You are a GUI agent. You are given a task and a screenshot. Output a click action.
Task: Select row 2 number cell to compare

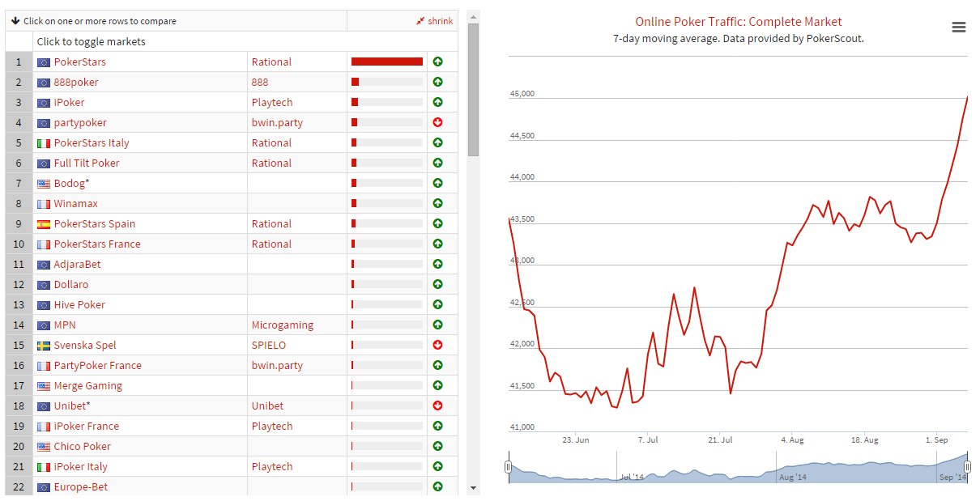coord(19,82)
